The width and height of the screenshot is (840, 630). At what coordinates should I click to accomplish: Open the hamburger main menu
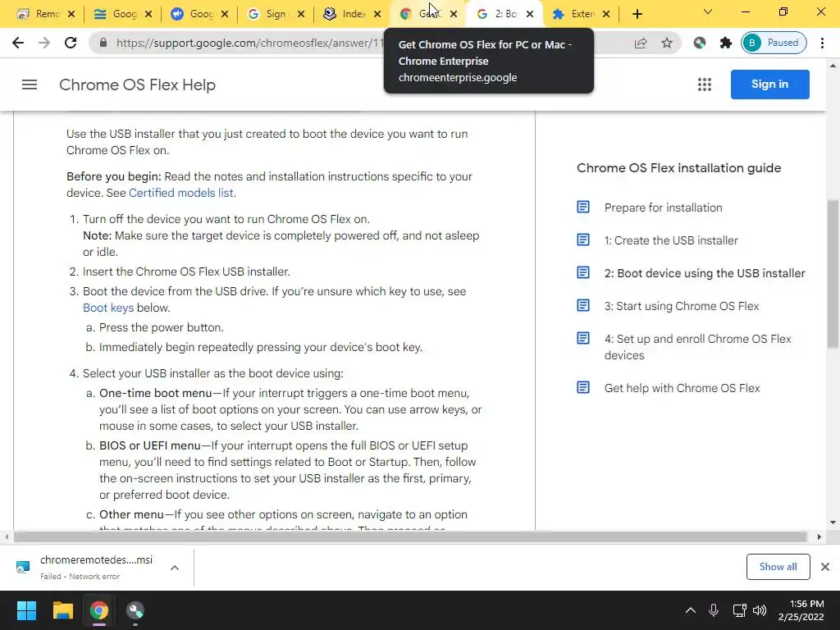pyautogui.click(x=30, y=84)
